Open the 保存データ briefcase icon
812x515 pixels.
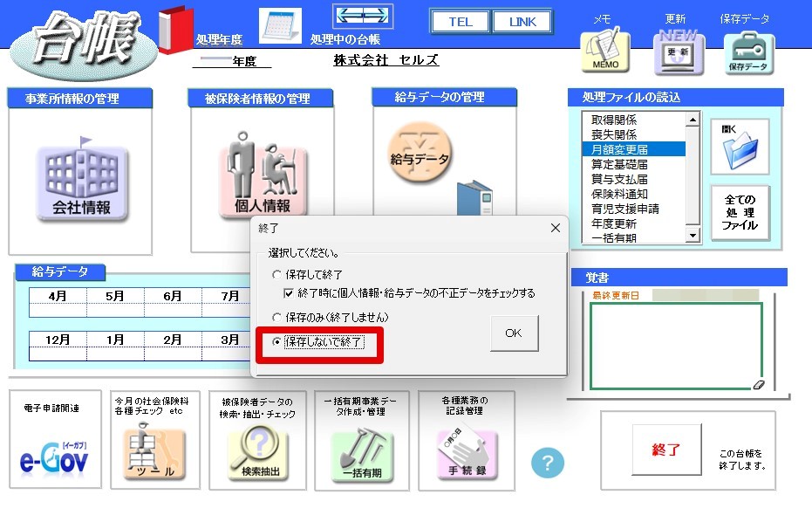tap(748, 53)
